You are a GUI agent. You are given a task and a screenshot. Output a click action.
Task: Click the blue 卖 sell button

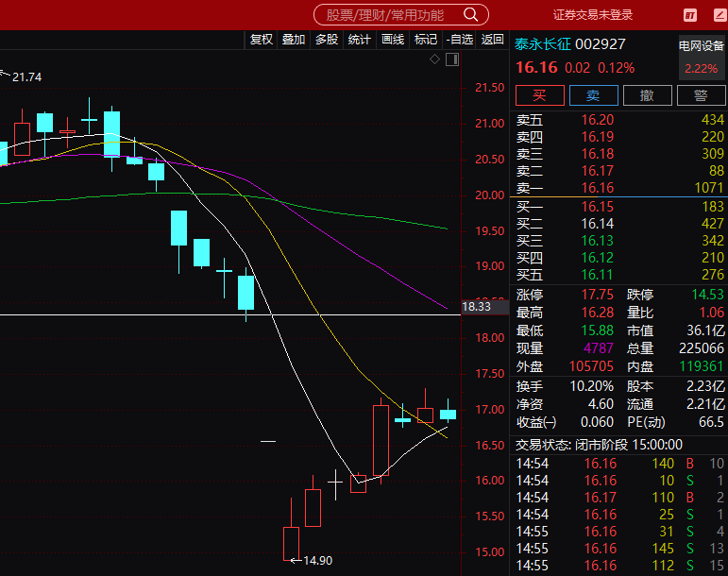[593, 95]
